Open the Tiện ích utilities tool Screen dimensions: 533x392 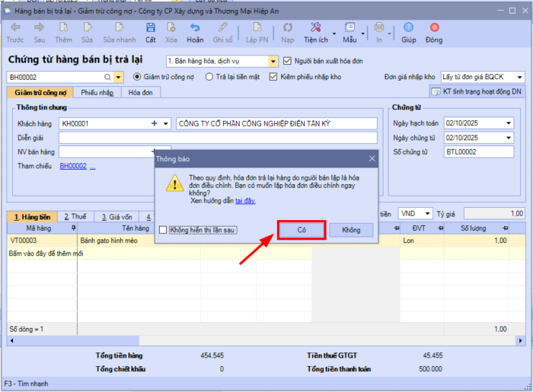pos(315,32)
